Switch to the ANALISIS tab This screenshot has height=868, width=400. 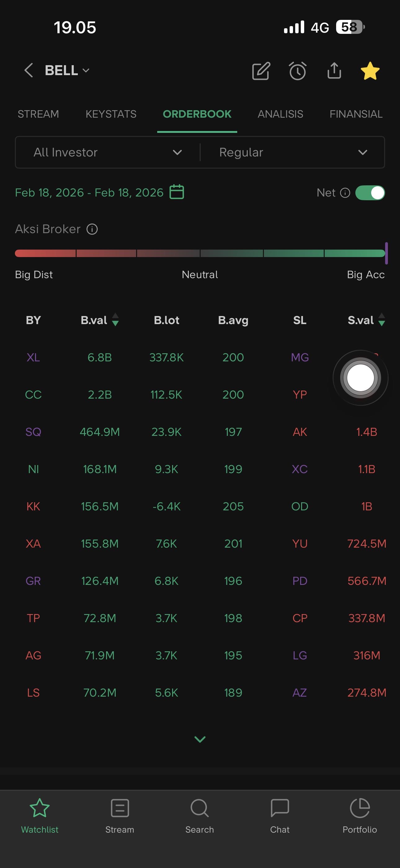point(280,114)
